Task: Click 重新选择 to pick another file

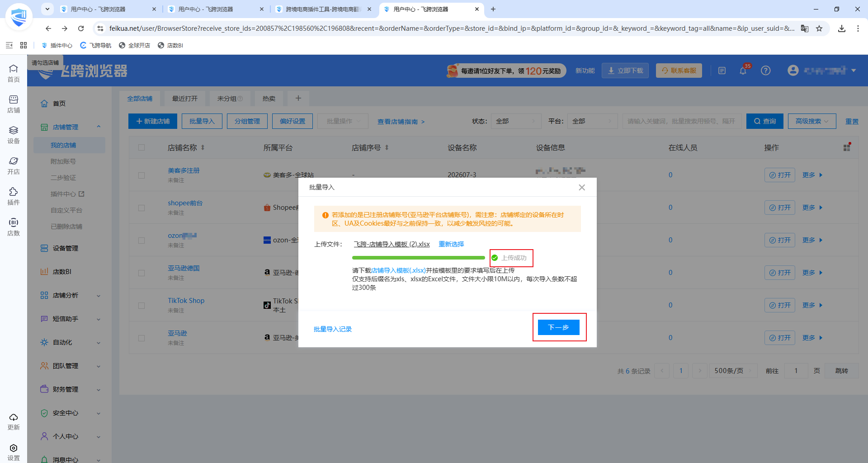Action: (x=451, y=244)
